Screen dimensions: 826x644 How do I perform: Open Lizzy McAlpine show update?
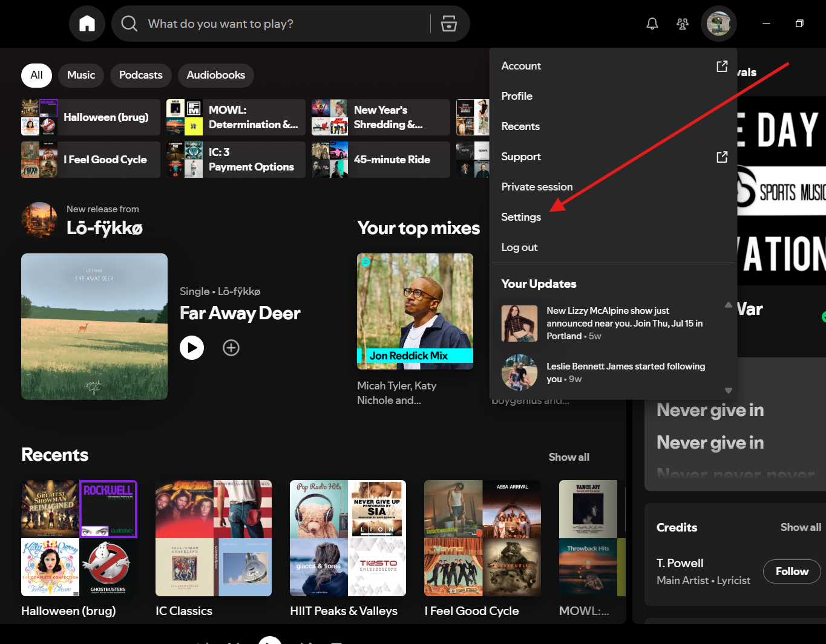pyautogui.click(x=608, y=324)
